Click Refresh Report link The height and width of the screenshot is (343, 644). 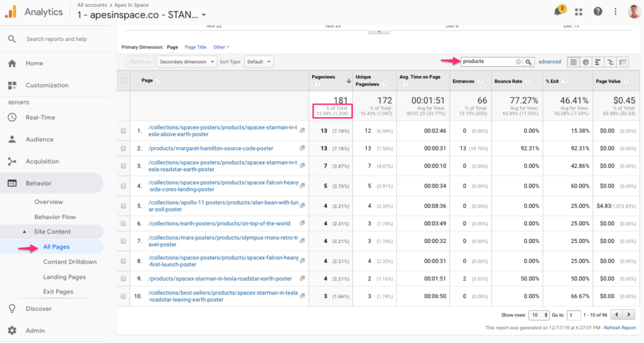[619, 328]
